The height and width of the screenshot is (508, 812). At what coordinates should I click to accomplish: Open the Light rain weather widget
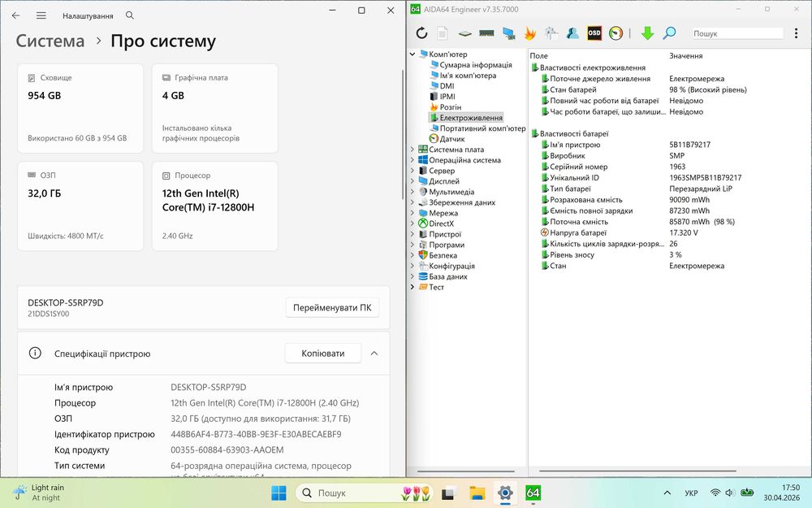pyautogui.click(x=39, y=493)
